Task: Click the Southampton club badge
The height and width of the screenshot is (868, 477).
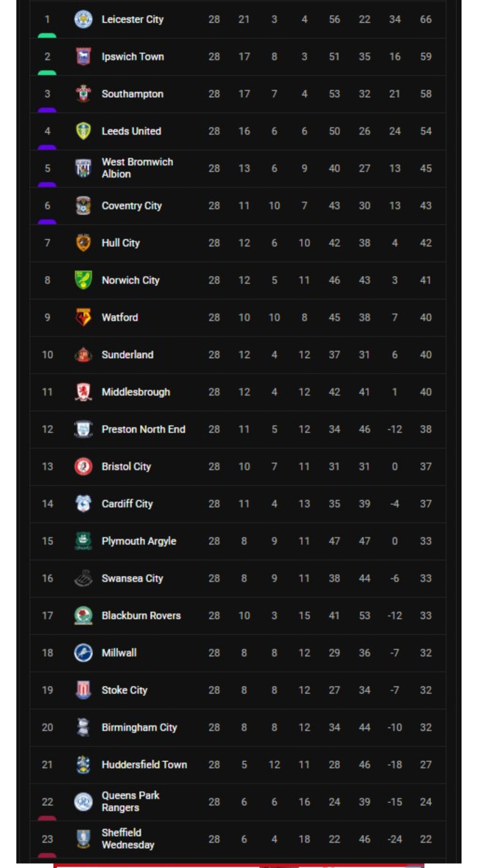Action: 83,94
